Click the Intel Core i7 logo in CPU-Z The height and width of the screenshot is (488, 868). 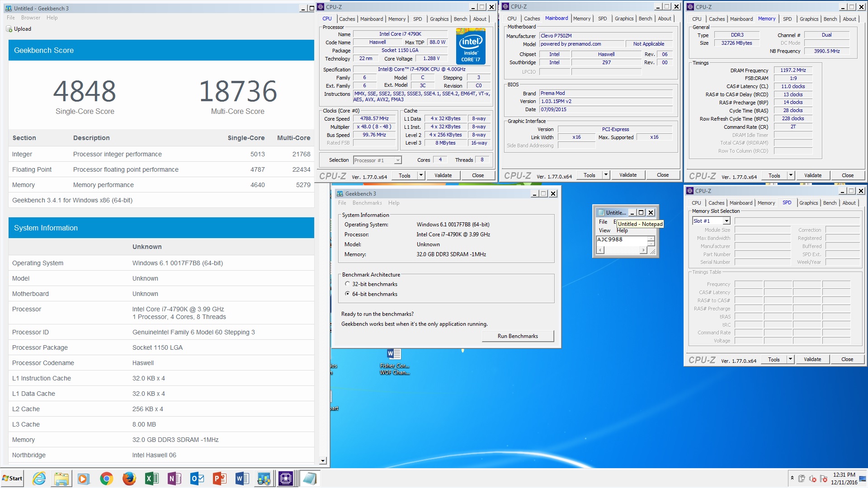471,46
